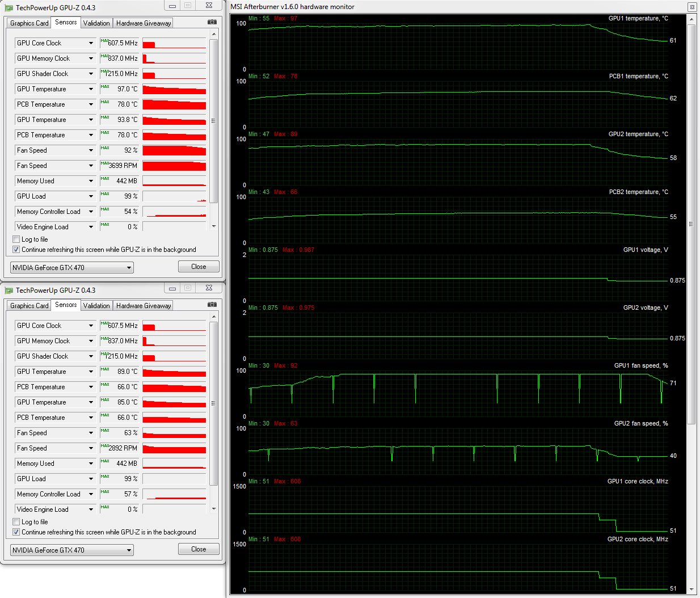
Task: Open Hardware Giveaway tab in top GPU-Z window
Action: (x=144, y=23)
